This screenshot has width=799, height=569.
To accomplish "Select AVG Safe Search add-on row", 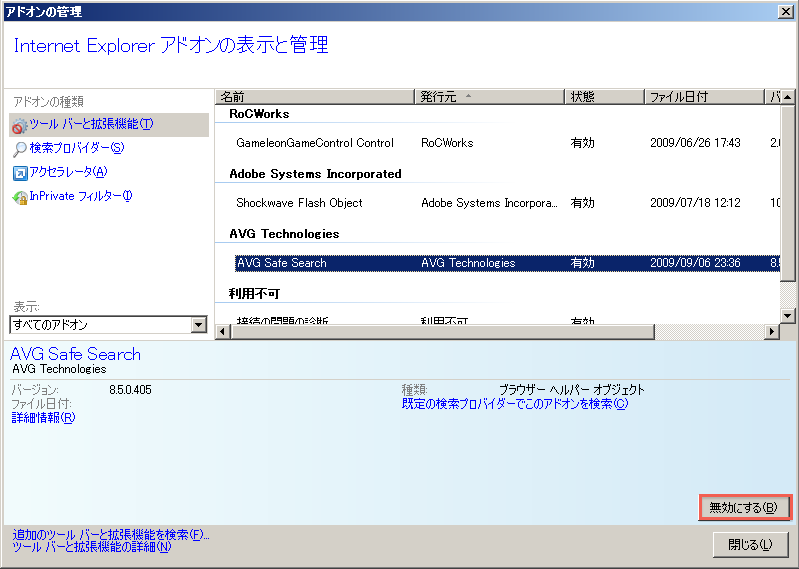I will pyautogui.click(x=507, y=263).
